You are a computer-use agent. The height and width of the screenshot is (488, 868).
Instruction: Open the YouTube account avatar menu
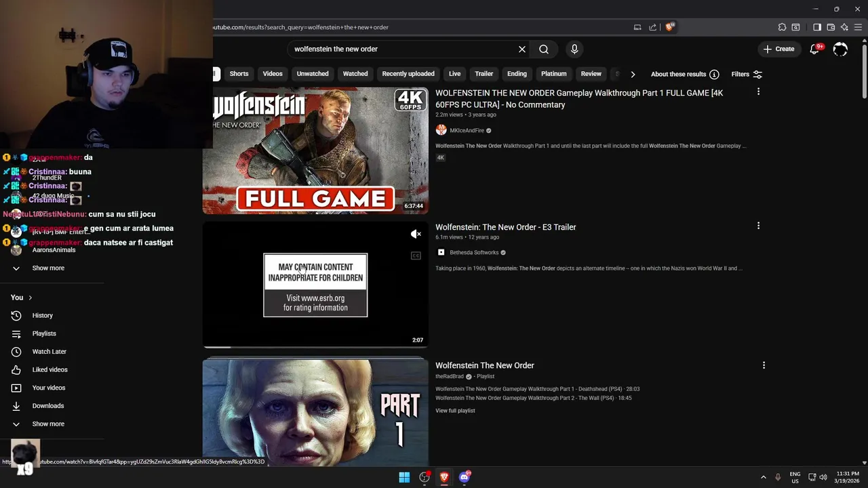[x=840, y=49]
